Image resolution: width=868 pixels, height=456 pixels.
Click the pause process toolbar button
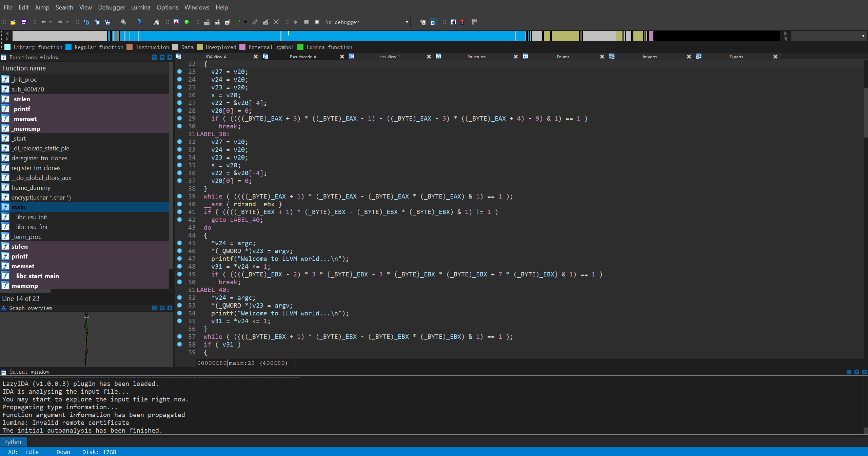coord(307,22)
